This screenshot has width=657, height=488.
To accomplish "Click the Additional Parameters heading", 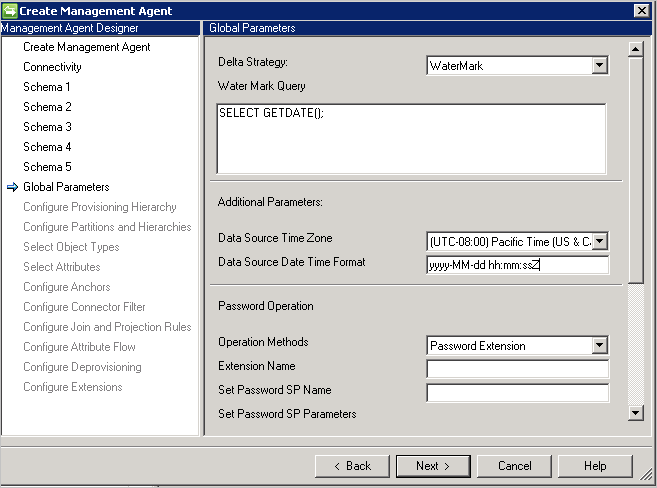I will coord(270,202).
